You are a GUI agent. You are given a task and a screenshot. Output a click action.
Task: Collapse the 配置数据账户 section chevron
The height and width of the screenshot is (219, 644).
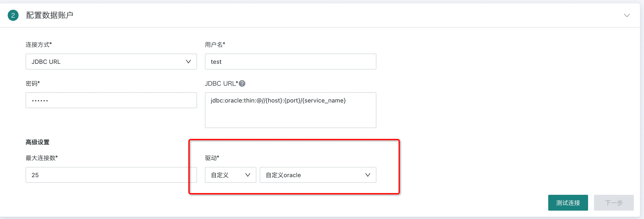627,15
